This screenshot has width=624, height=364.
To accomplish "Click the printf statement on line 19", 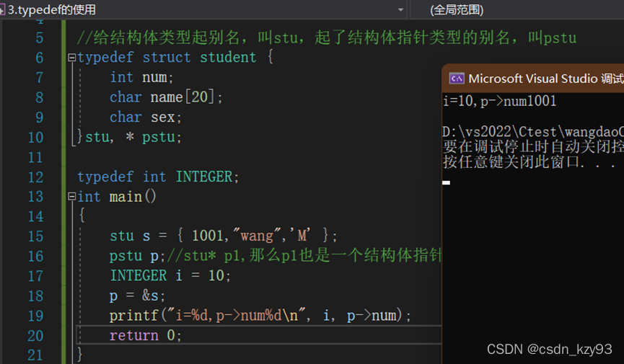I will 260,316.
